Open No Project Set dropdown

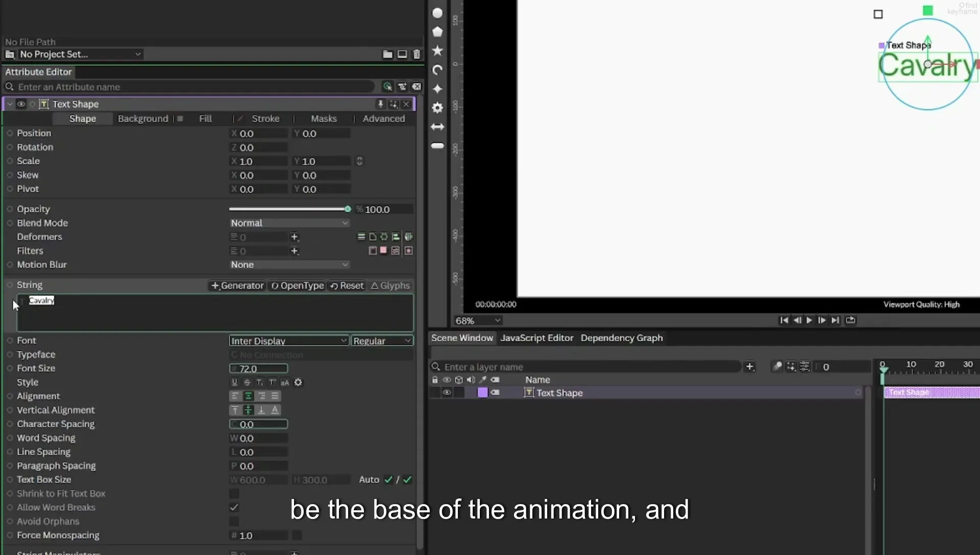(x=81, y=54)
